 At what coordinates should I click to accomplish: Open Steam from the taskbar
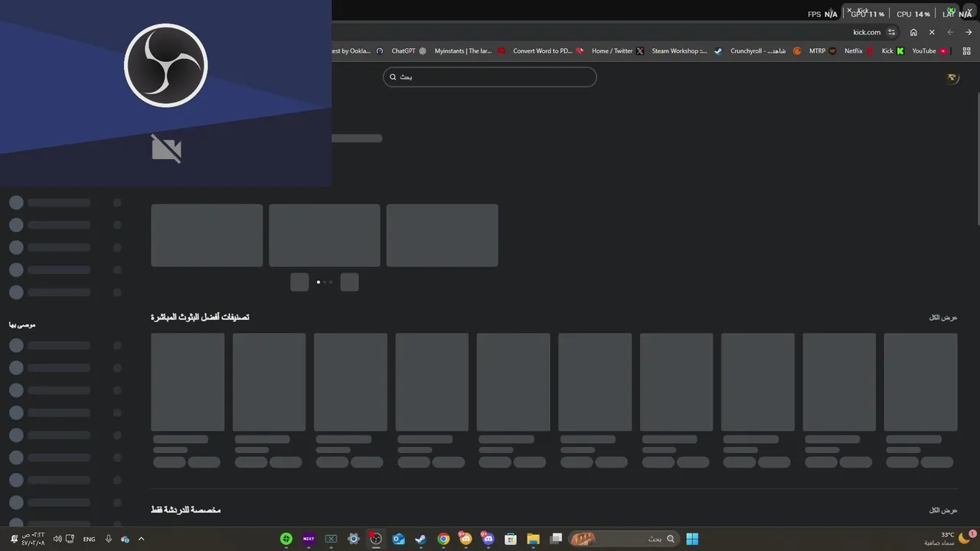[420, 539]
